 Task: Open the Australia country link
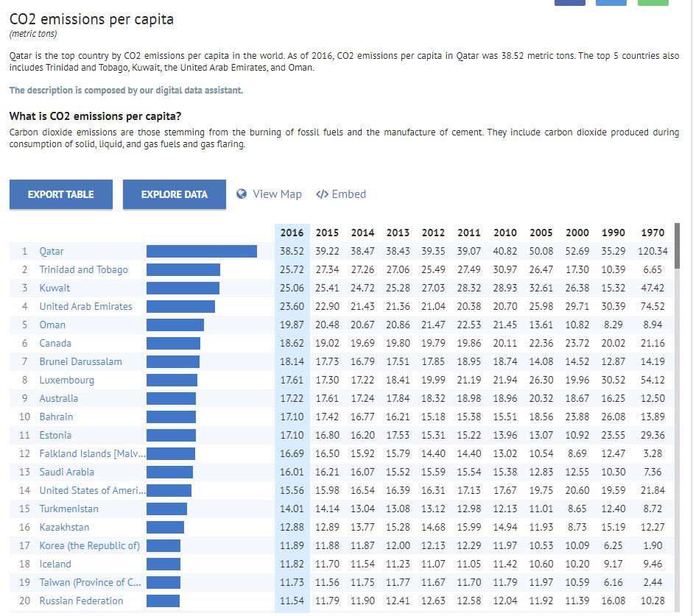click(58, 398)
